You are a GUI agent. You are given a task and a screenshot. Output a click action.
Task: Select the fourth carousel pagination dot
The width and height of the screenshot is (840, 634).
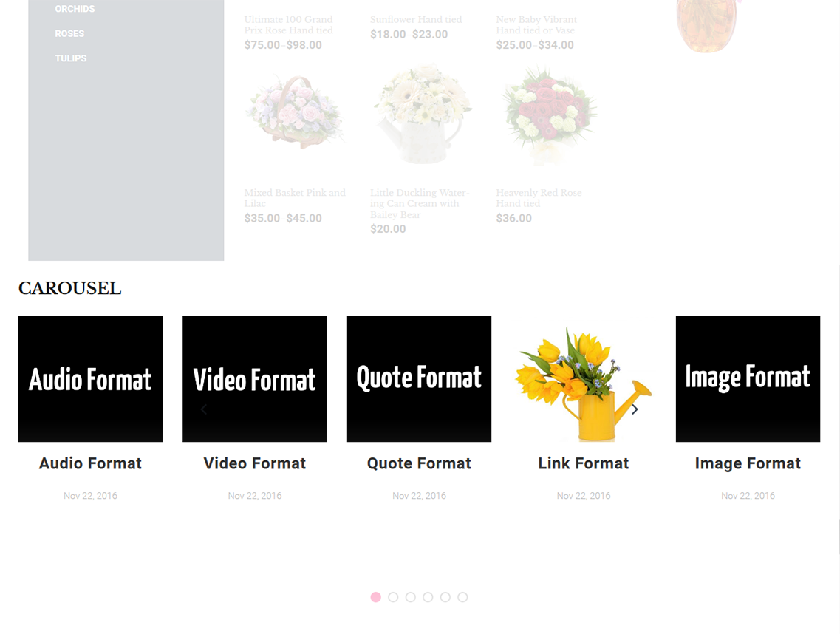pyautogui.click(x=428, y=597)
